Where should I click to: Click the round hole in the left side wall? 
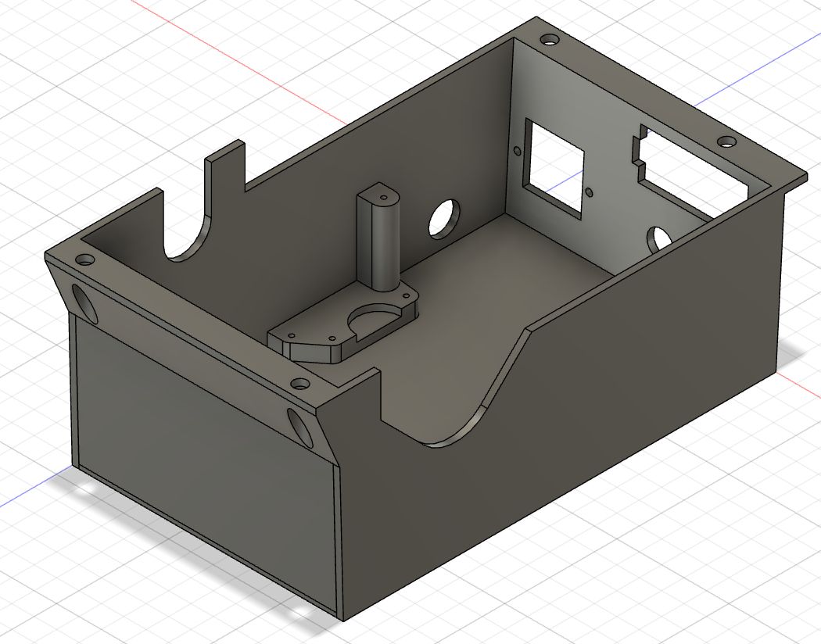click(443, 219)
